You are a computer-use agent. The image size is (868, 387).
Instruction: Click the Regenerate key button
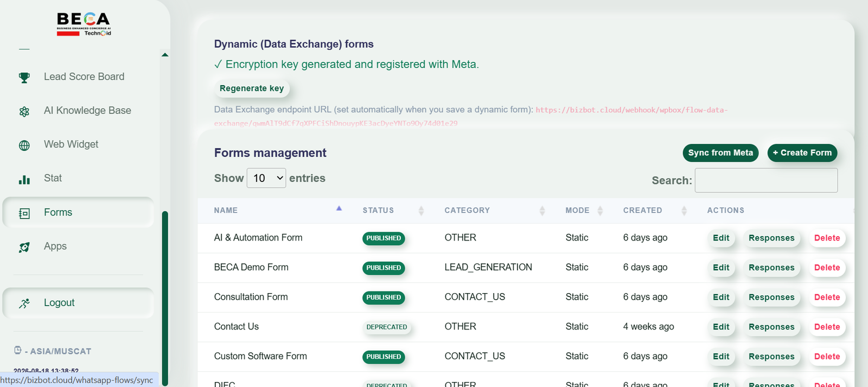252,88
